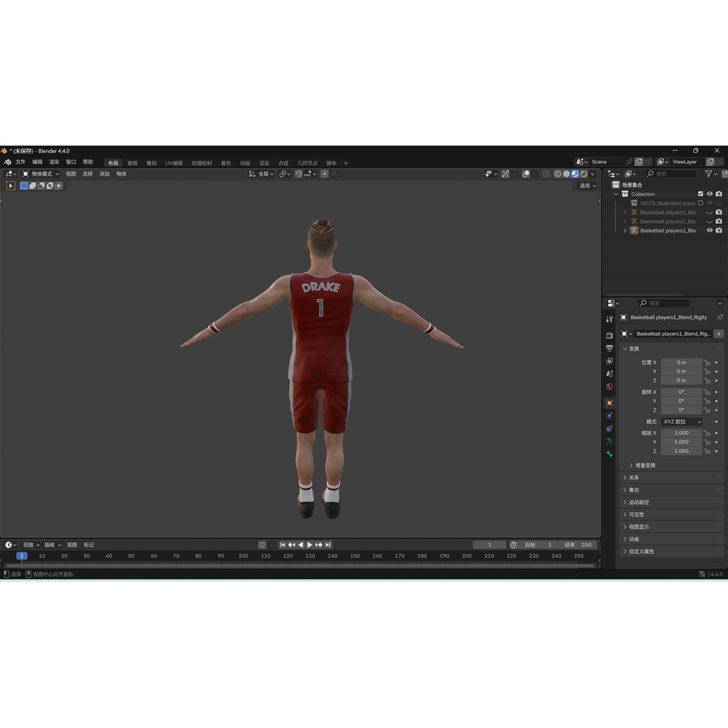
Task: Disable Collection render camera icon
Action: [719, 194]
